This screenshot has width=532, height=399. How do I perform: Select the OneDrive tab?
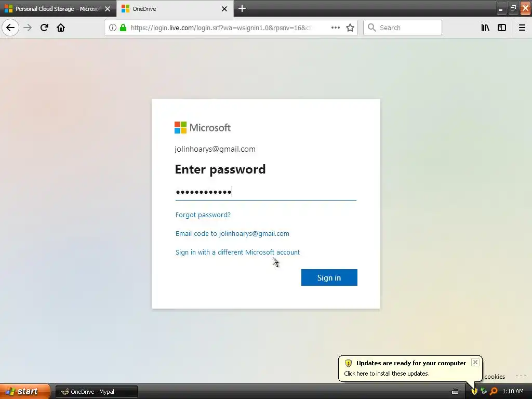point(175,9)
